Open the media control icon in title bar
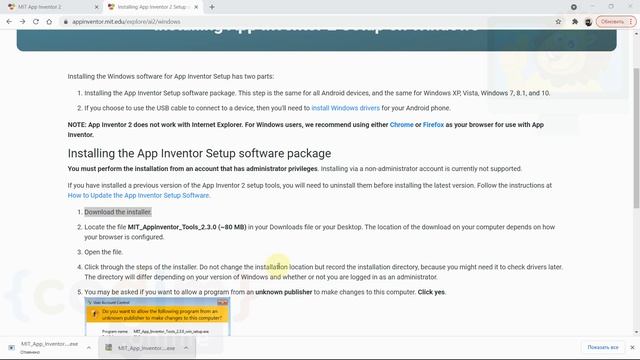 (574, 7)
